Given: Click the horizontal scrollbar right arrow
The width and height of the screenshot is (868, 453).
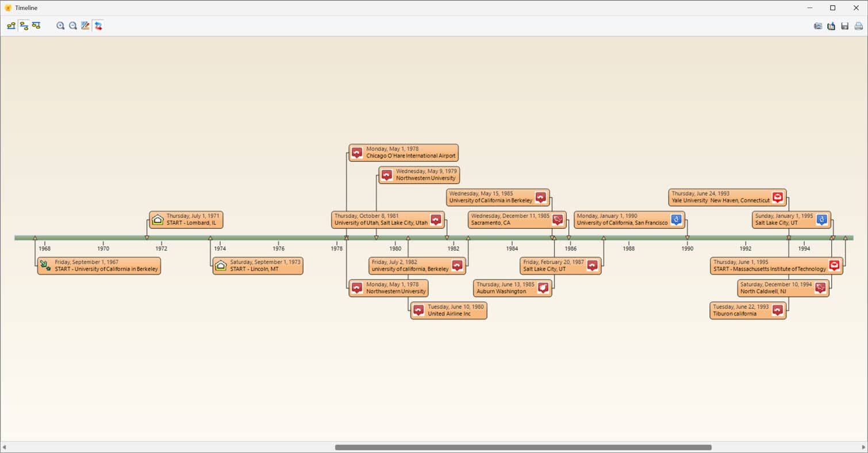Looking at the screenshot, I should 863,447.
